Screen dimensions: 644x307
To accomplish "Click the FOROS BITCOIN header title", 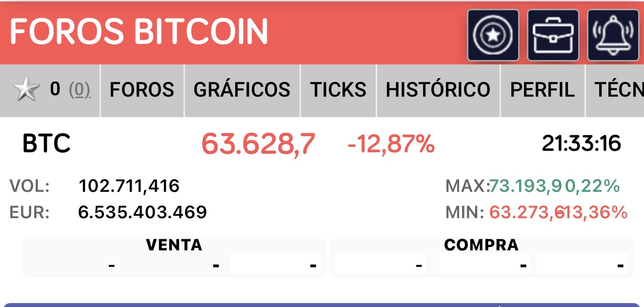I will (x=139, y=32).
